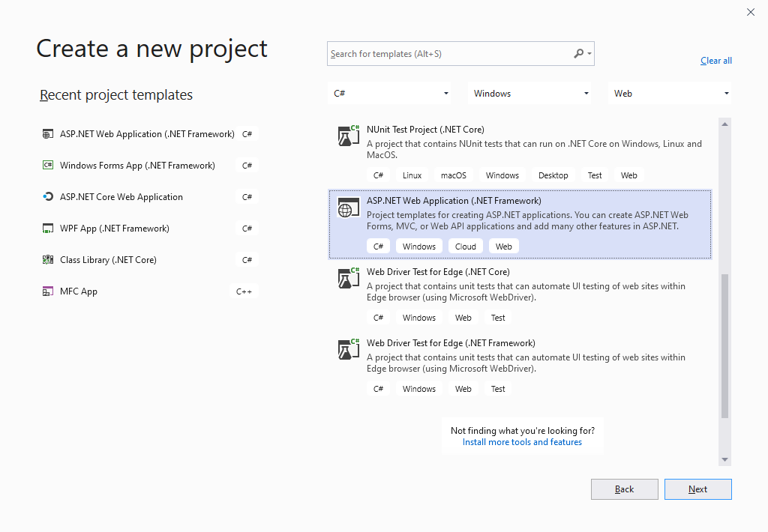Click the template list scroll down arrow
The height and width of the screenshot is (532, 768).
(x=725, y=459)
